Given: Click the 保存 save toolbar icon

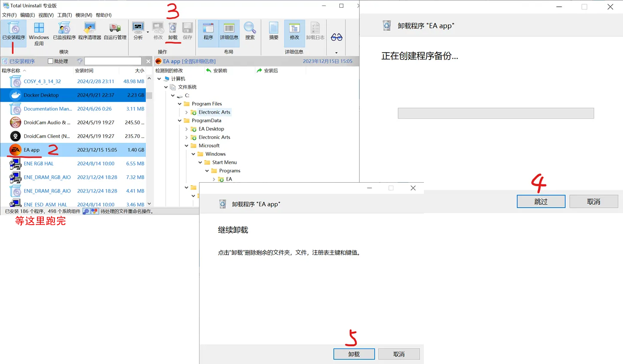Looking at the screenshot, I should [188, 31].
